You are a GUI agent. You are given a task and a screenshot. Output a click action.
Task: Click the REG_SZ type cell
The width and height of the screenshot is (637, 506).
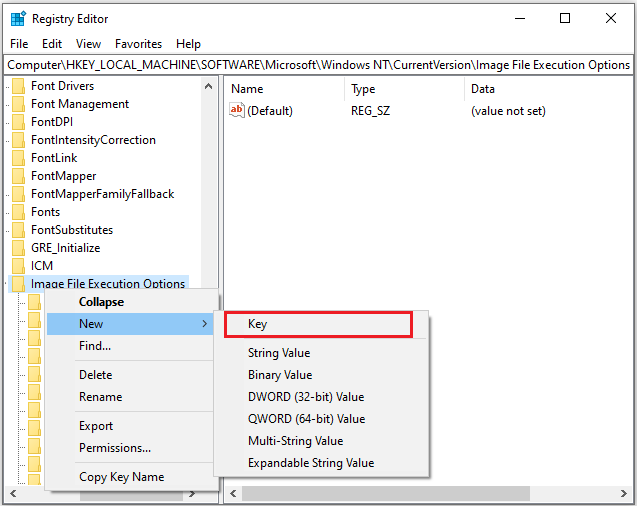(x=370, y=111)
